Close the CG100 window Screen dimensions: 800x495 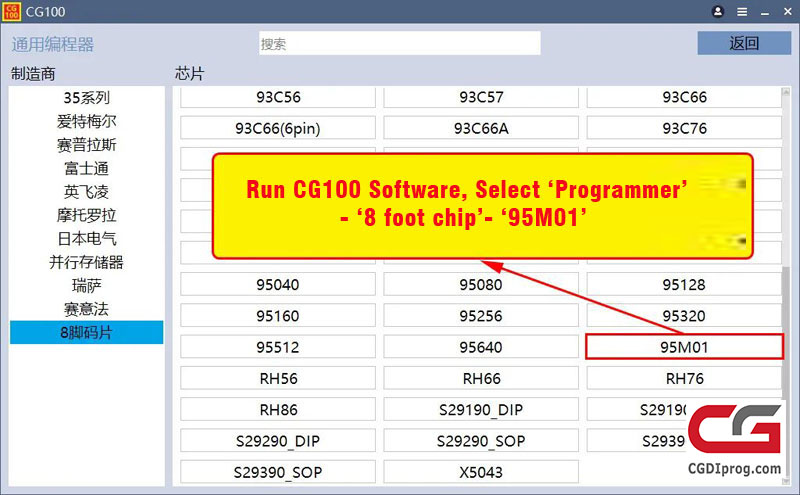pos(787,11)
